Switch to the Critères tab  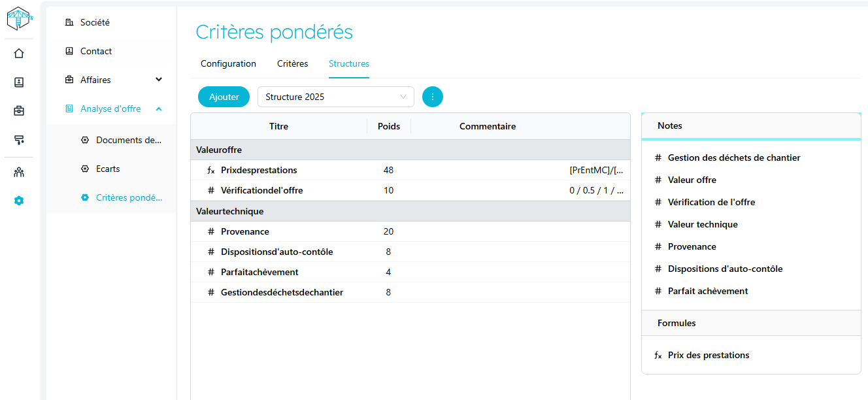pos(292,64)
